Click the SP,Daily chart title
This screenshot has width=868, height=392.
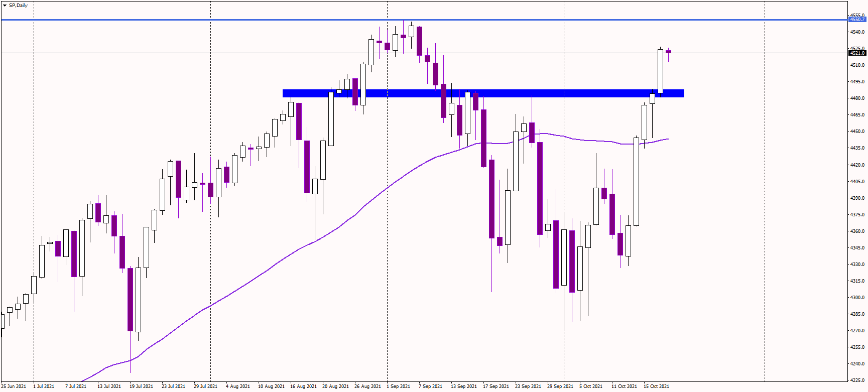coord(19,6)
